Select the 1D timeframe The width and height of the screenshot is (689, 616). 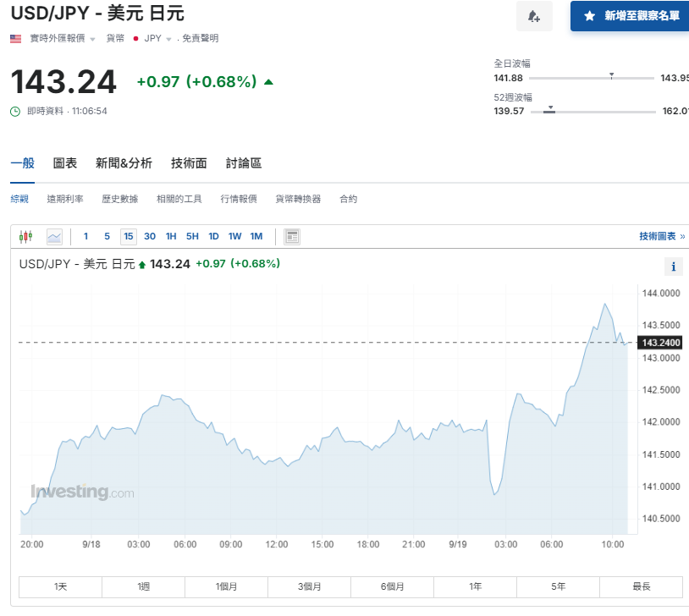[212, 236]
